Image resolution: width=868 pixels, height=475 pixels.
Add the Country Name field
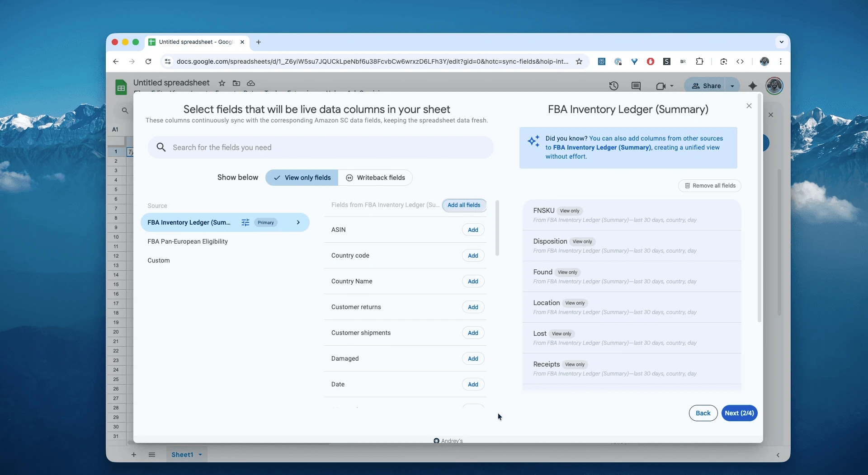coord(473,281)
